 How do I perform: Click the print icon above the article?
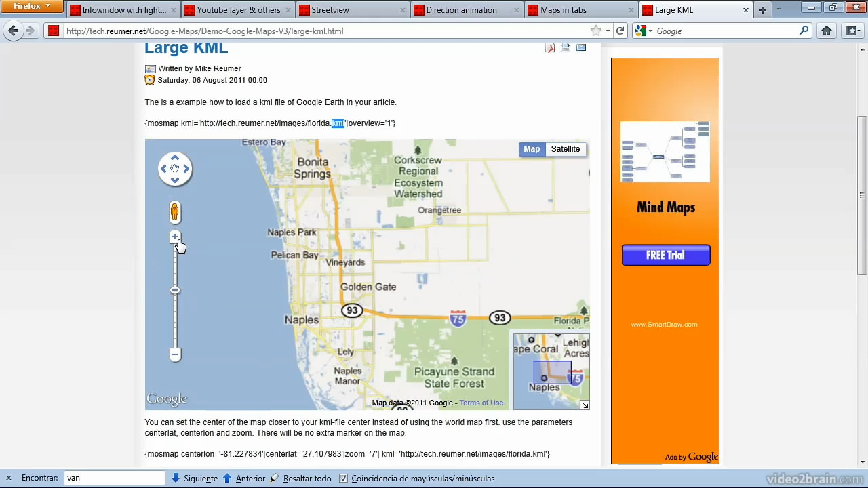[x=566, y=47]
